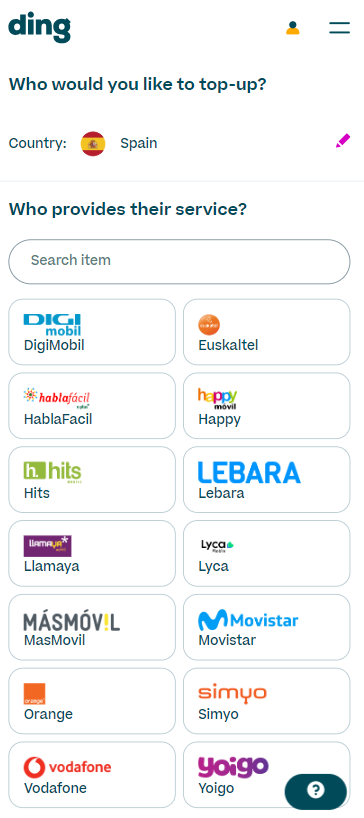Select Lebara provider card
Viewport: 364px width, 818px height.
[x=266, y=479]
